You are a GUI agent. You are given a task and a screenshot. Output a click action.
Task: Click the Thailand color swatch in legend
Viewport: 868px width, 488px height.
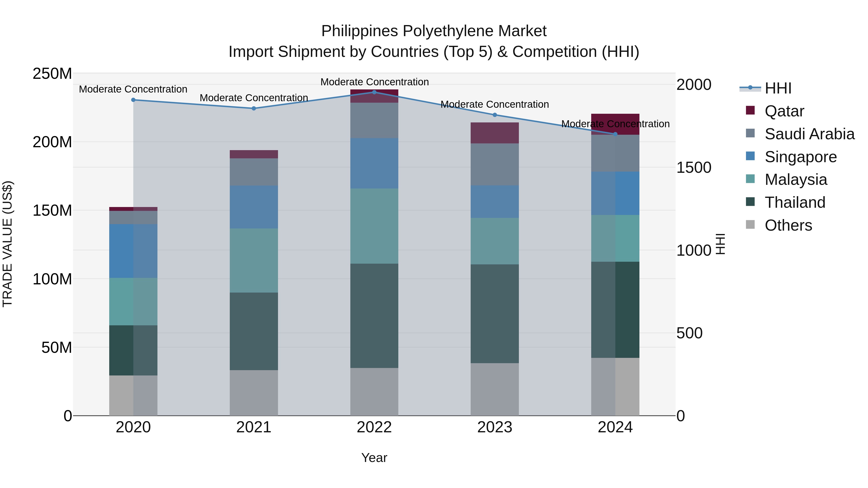[750, 202]
